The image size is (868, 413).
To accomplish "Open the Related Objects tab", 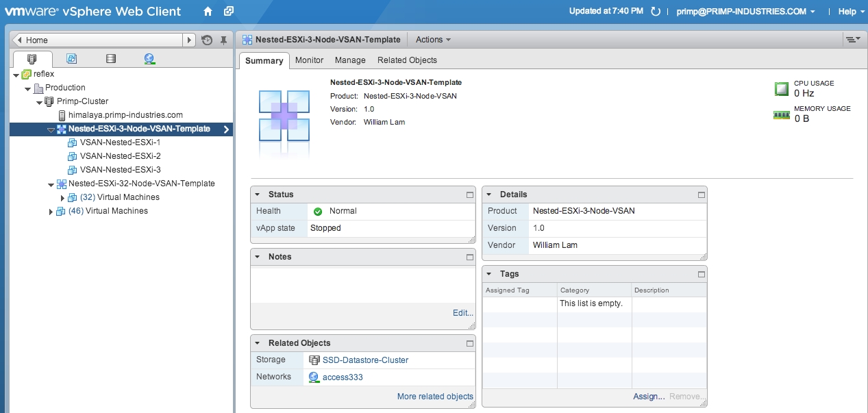I will [407, 60].
